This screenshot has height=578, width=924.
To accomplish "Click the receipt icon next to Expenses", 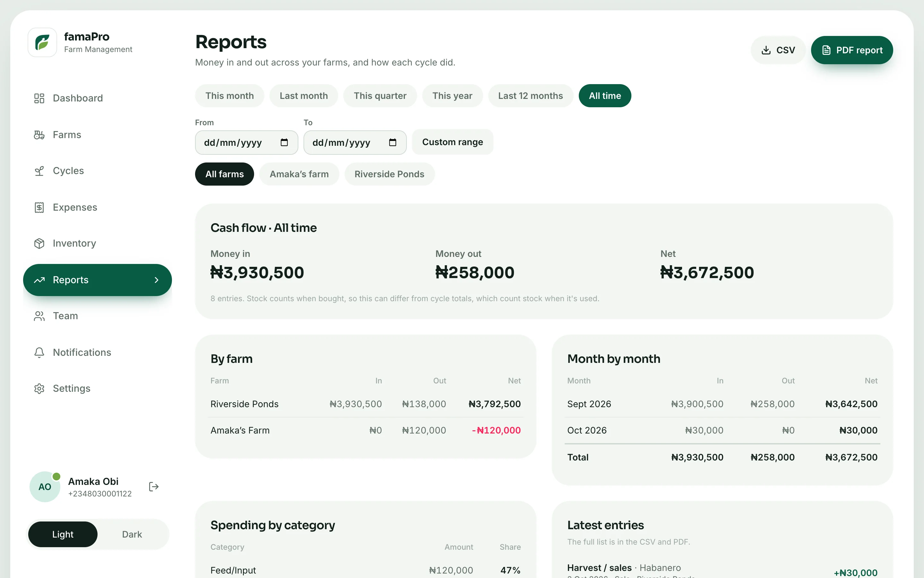I will tap(39, 207).
